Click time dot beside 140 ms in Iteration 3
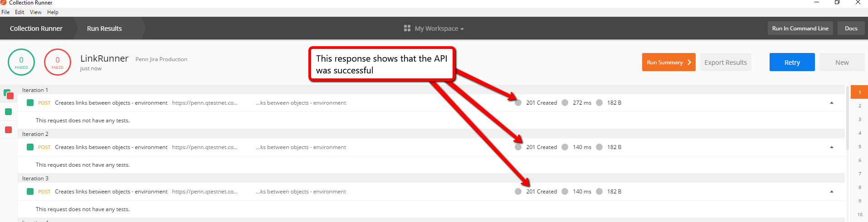 click(x=565, y=192)
